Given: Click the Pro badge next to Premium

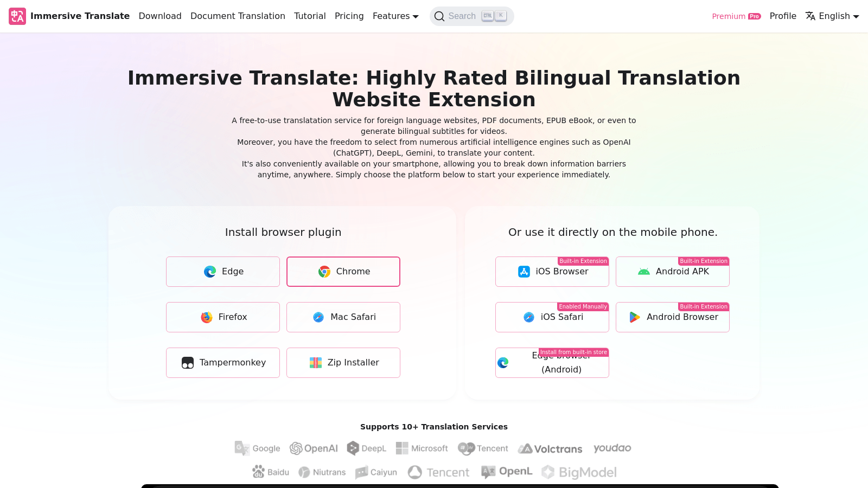Looking at the screenshot, I should 755,16.
